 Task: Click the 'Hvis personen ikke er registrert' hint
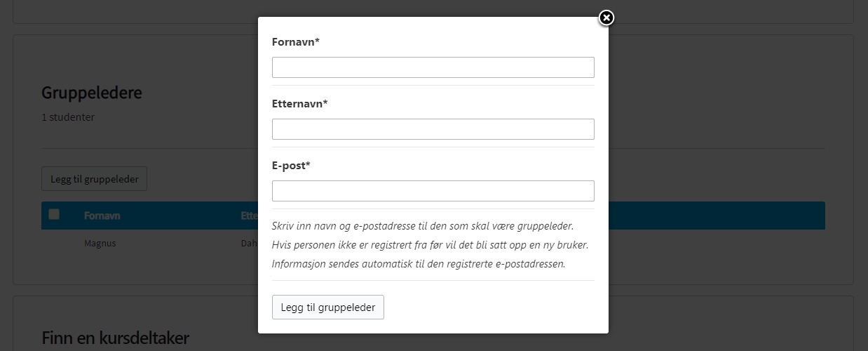429,245
